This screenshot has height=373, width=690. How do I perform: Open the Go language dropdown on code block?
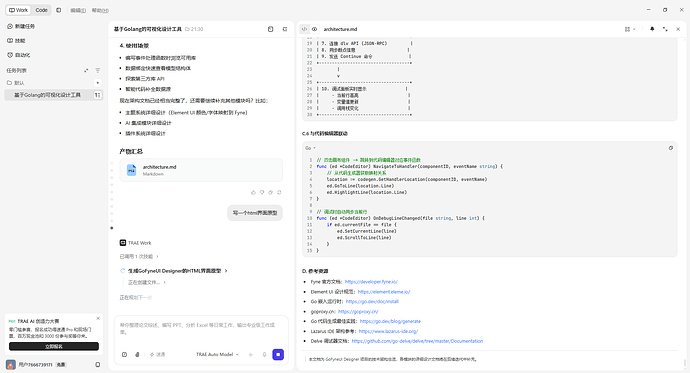pyautogui.click(x=310, y=148)
